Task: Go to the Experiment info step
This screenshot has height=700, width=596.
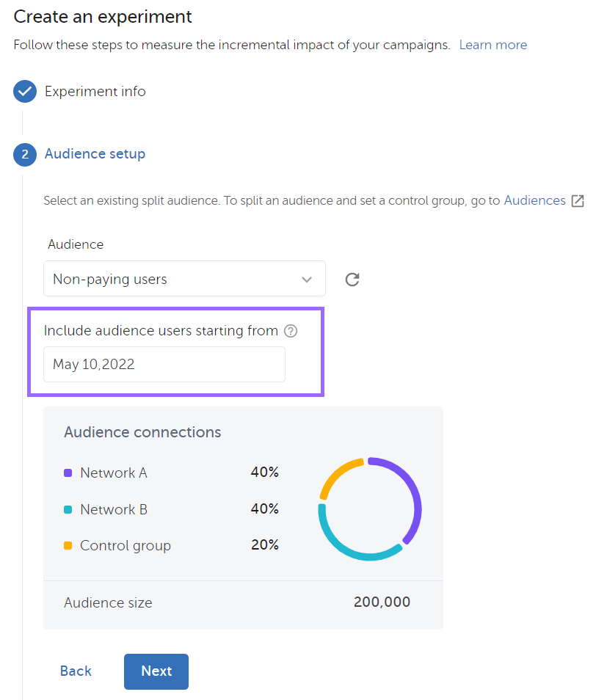Action: point(95,92)
